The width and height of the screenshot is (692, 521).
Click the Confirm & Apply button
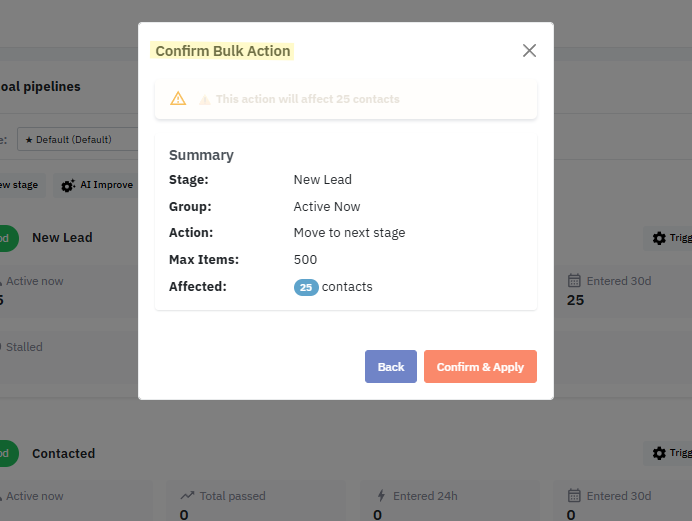coord(480,367)
